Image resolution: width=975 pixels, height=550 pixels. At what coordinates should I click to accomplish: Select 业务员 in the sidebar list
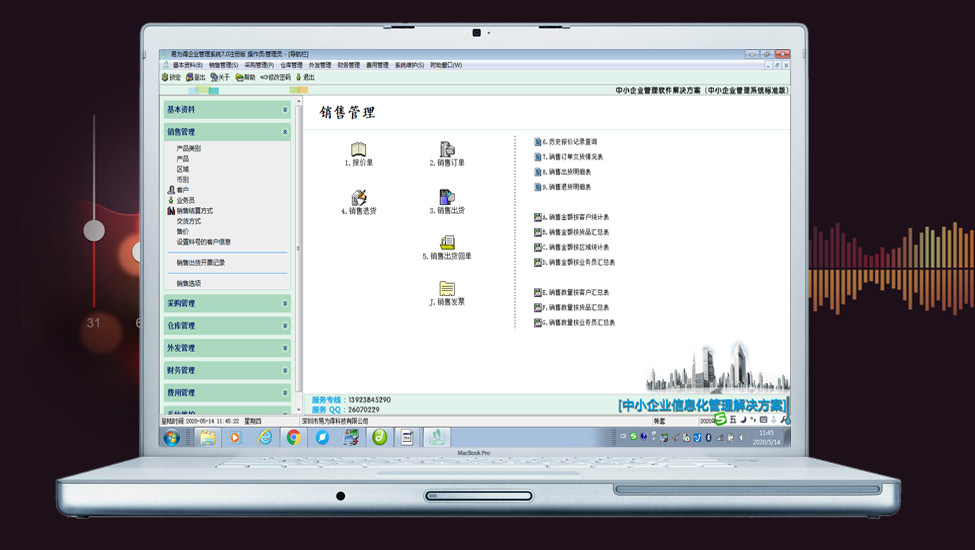tap(185, 200)
